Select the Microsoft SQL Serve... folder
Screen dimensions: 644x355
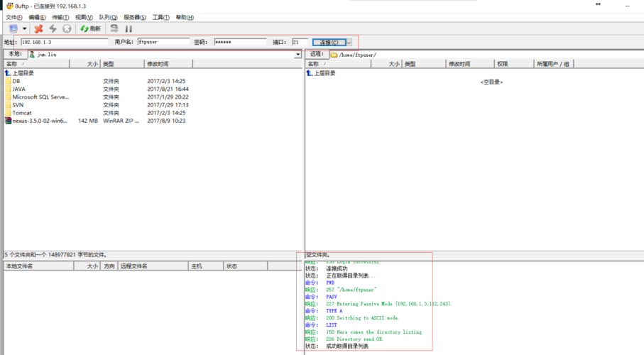coord(40,97)
